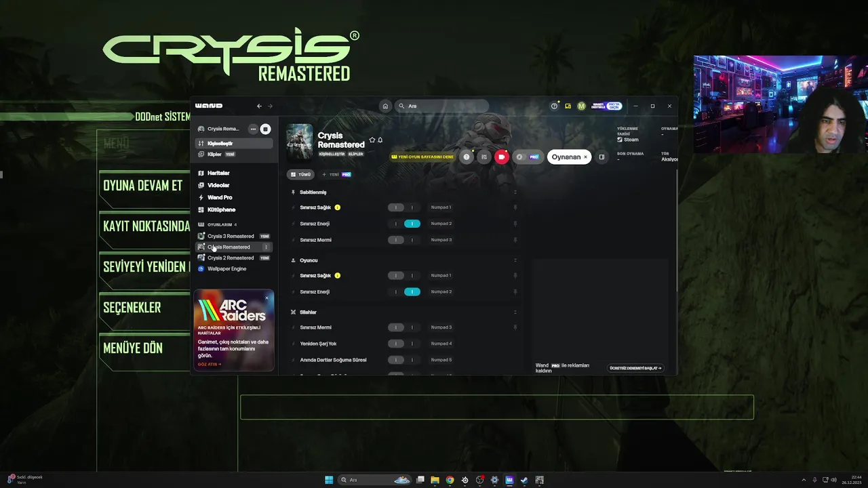Viewport: 868px width, 488px height.
Task: Open Klipler in the sidebar
Action: click(x=234, y=155)
